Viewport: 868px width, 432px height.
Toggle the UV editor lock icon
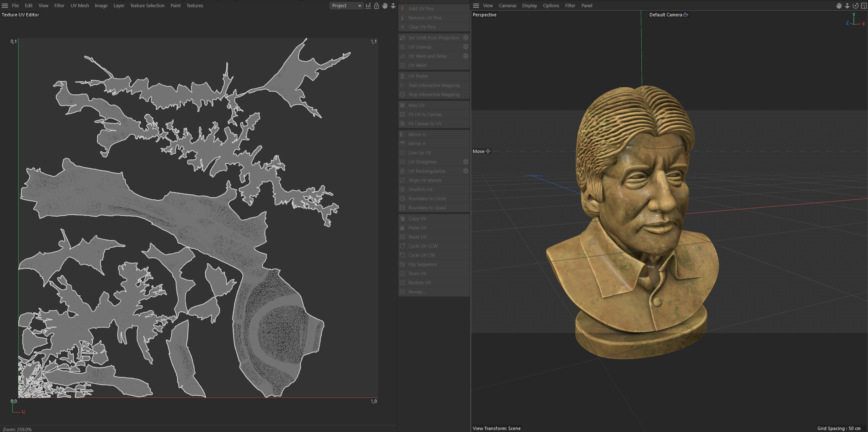376,6
